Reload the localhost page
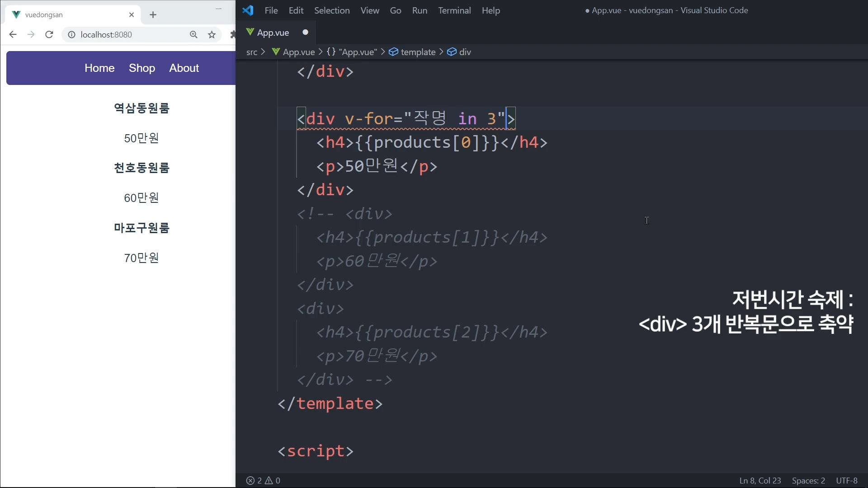 [49, 35]
